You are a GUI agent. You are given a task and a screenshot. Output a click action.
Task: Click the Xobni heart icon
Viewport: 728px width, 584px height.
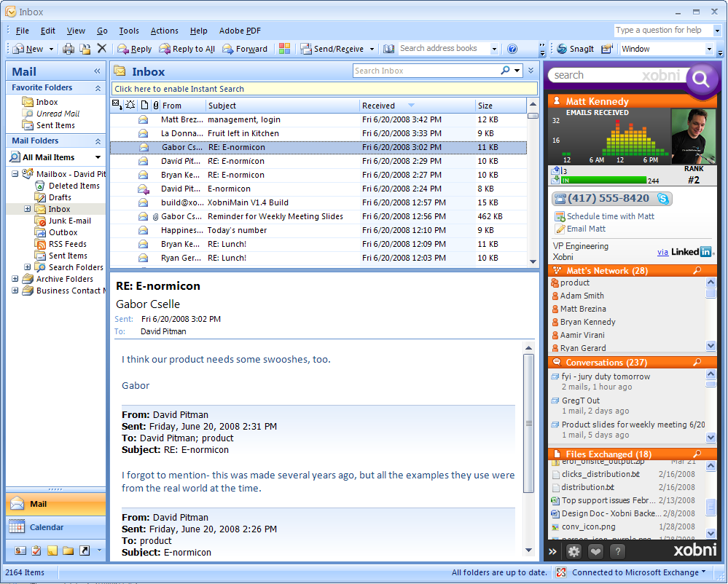[595, 551]
